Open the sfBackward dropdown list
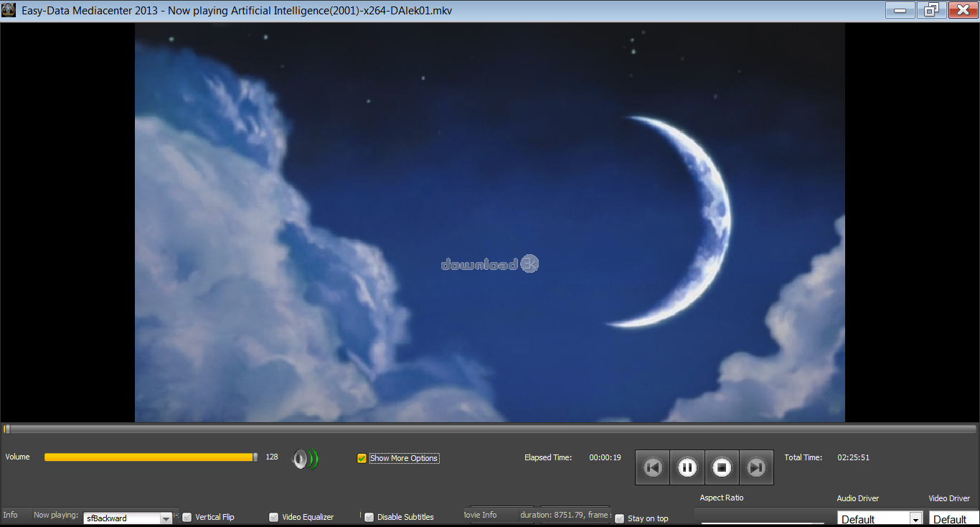The width and height of the screenshot is (980, 527). 166,518
